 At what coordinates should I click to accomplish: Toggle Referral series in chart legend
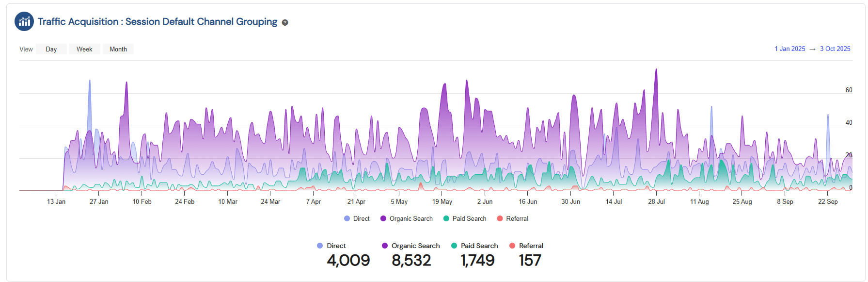coord(513,219)
